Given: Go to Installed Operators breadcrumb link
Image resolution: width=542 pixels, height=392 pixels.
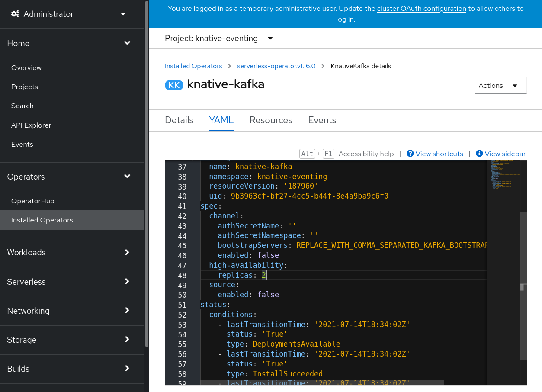Looking at the screenshot, I should click(193, 66).
